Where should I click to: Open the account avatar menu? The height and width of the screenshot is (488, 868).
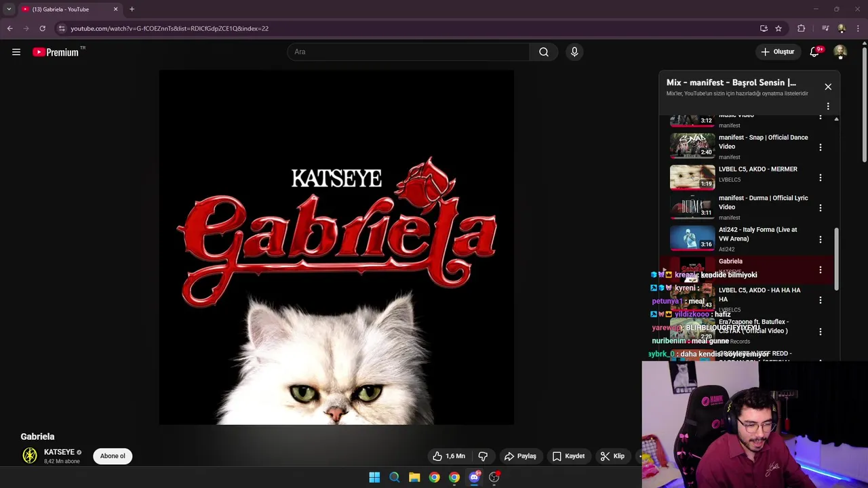pos(840,52)
